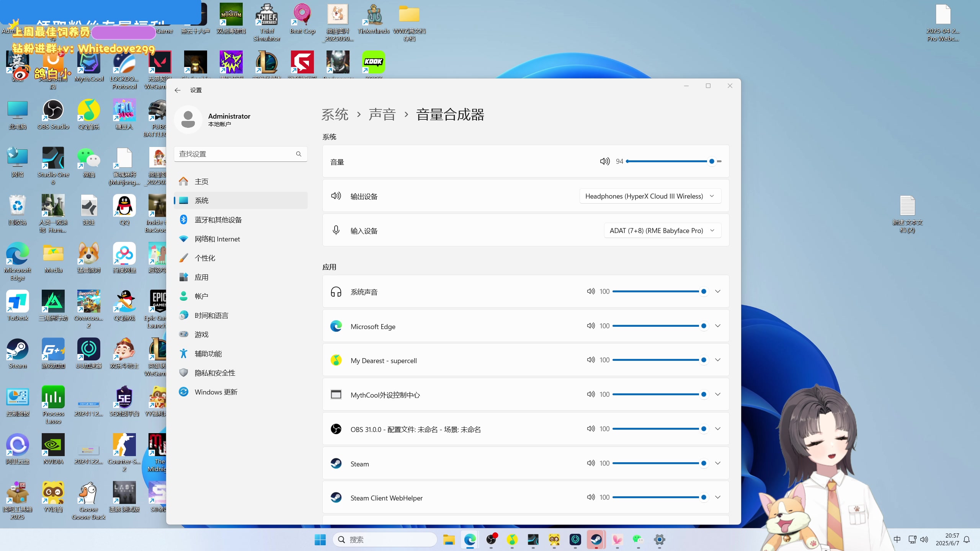Mute OBS 31.0.0 volume icon
Image resolution: width=980 pixels, height=551 pixels.
tap(591, 429)
